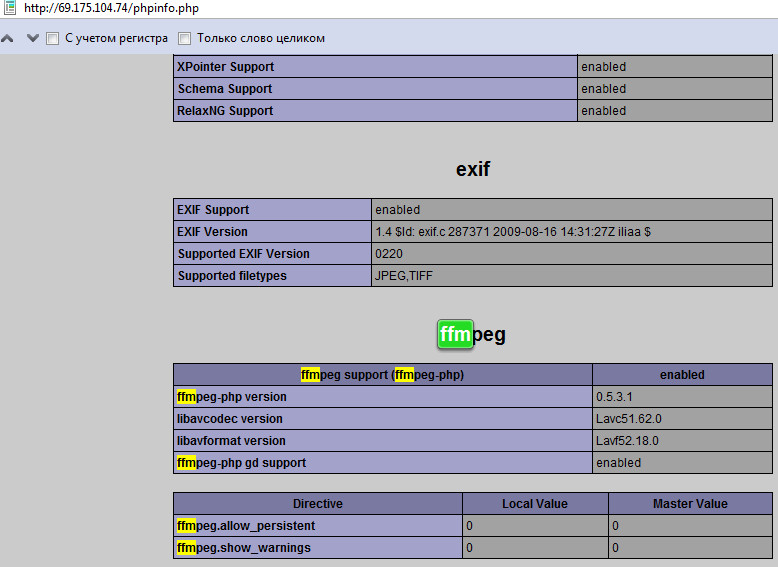Select the 'EXIF Version' row label

coord(212,232)
